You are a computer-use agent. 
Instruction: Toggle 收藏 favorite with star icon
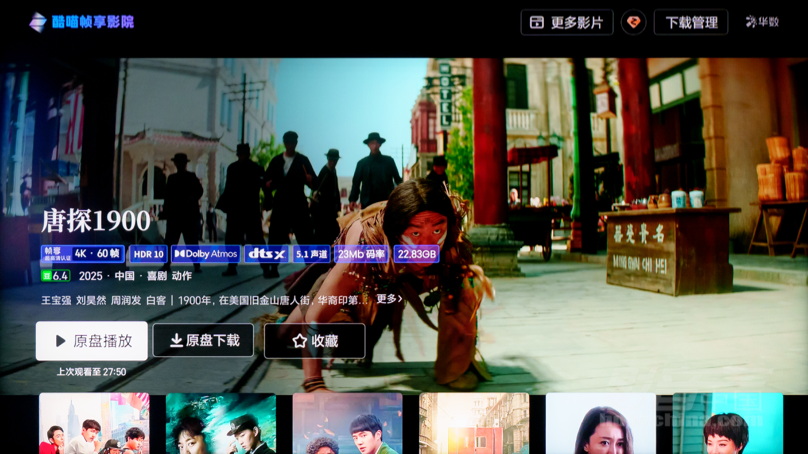(314, 341)
